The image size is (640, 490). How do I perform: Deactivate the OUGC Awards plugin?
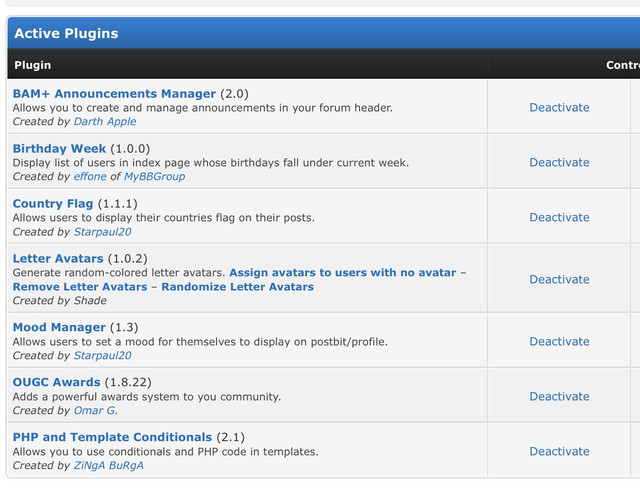pyautogui.click(x=559, y=396)
